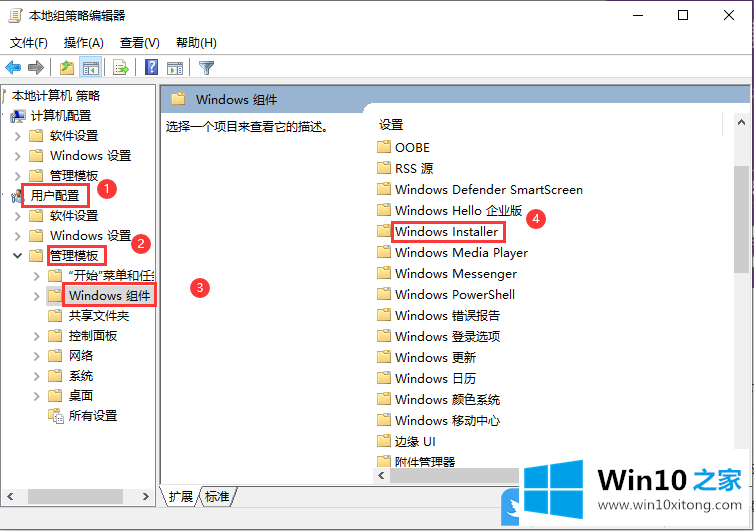
Task: Switch to the 扩展 tab
Action: [x=180, y=496]
